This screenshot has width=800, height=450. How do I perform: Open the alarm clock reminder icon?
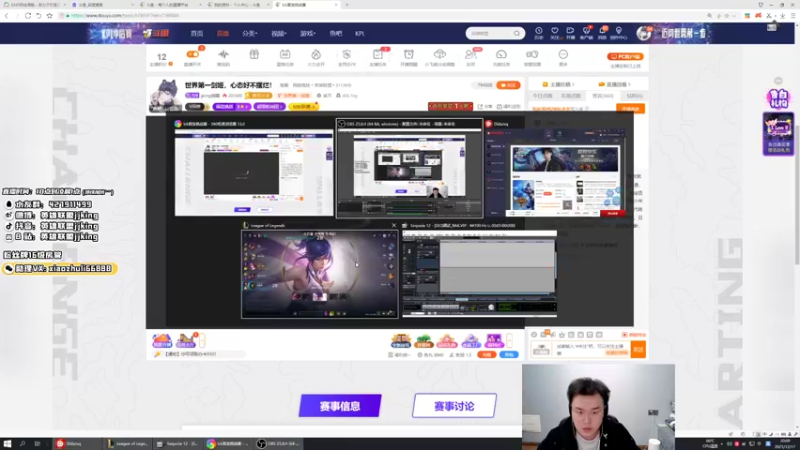tap(409, 57)
